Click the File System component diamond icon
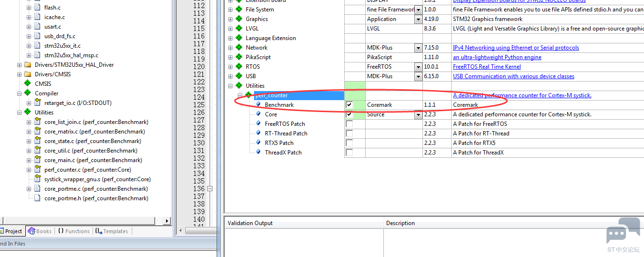Image resolution: width=644 pixels, height=257 pixels. tap(239, 10)
